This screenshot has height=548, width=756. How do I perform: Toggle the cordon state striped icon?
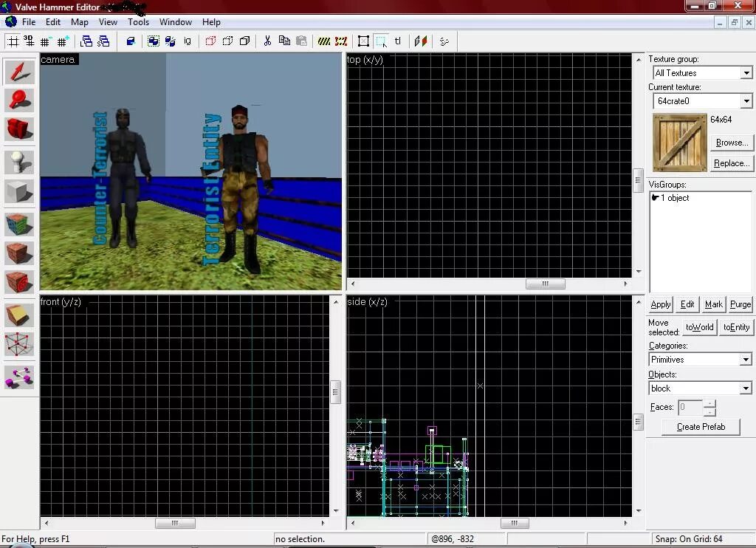pyautogui.click(x=324, y=41)
